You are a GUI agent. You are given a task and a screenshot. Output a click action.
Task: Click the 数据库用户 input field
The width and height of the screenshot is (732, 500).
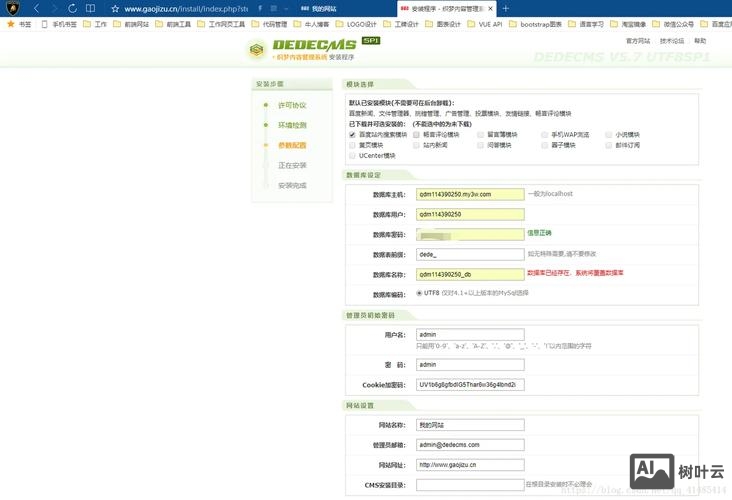pyautogui.click(x=470, y=214)
